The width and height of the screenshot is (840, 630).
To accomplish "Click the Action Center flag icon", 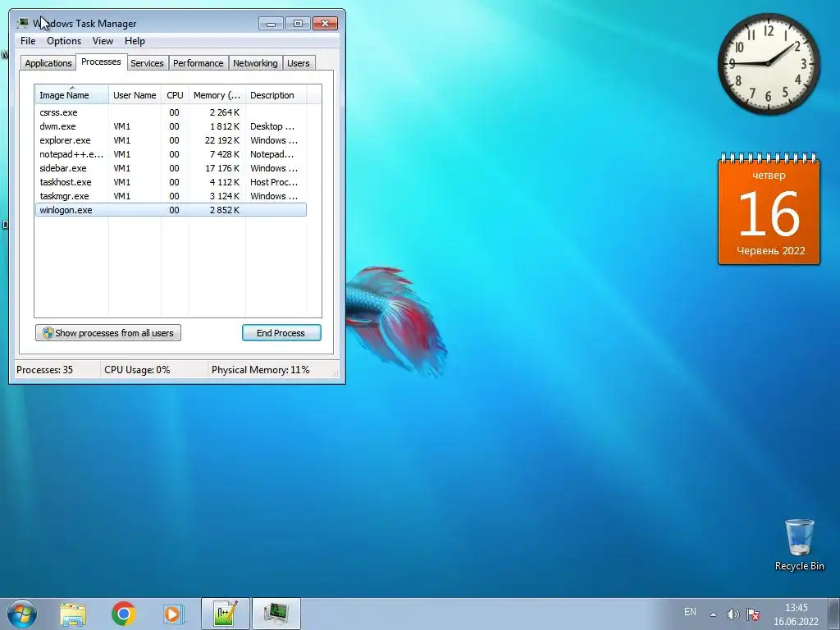I will point(753,614).
